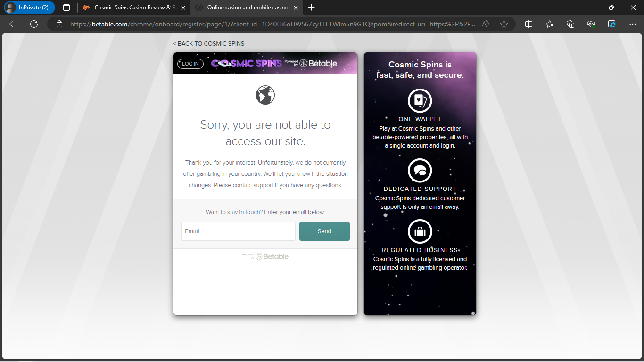Click the LOG IN button
This screenshot has width=644, height=362.
tap(190, 64)
